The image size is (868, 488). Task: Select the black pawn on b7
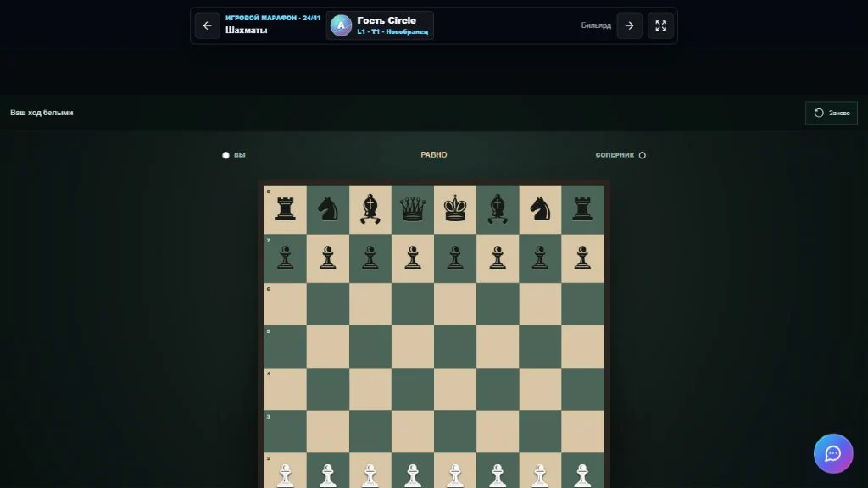pyautogui.click(x=328, y=258)
